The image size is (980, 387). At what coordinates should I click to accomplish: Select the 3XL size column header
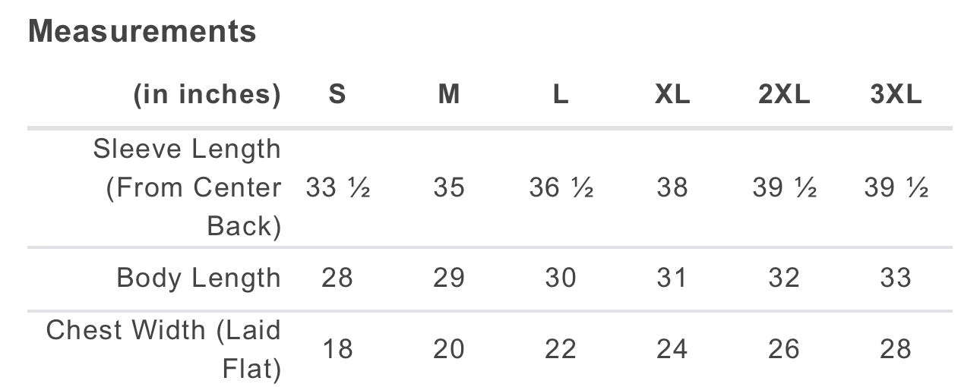tap(896, 95)
